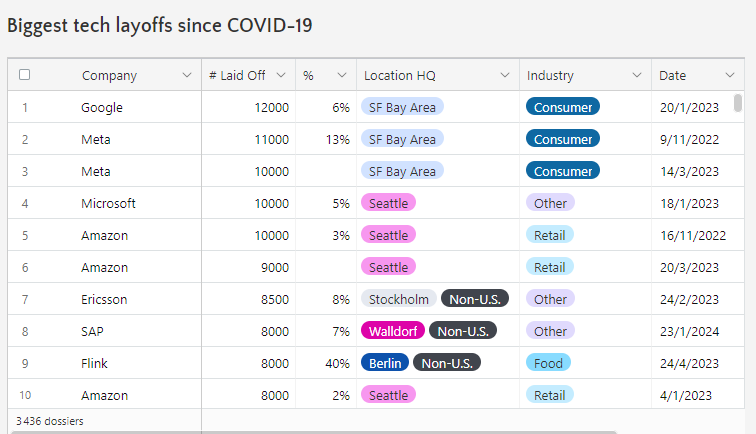Image resolution: width=756 pixels, height=434 pixels.
Task: Click the date 14/3/2023
Action: [x=689, y=172]
